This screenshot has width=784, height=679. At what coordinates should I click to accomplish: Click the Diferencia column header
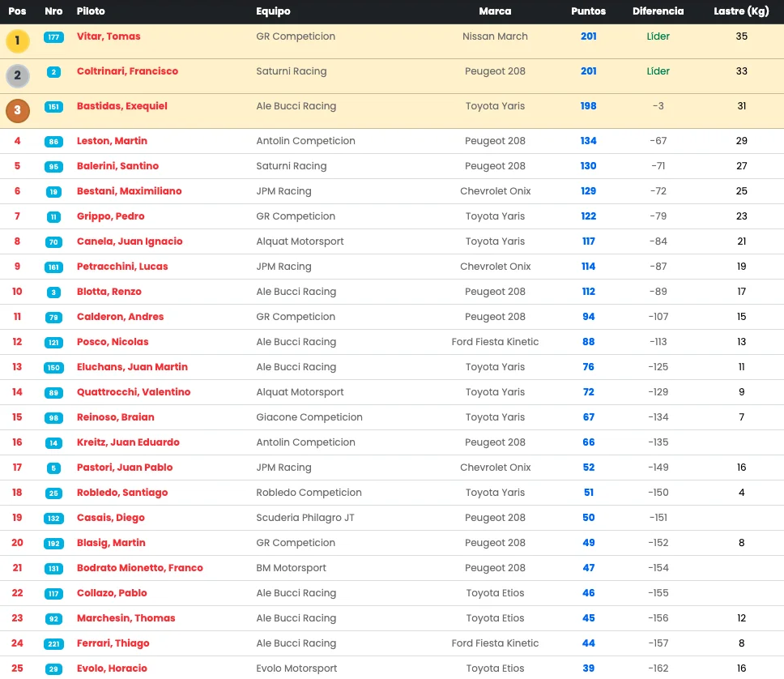[x=658, y=11]
